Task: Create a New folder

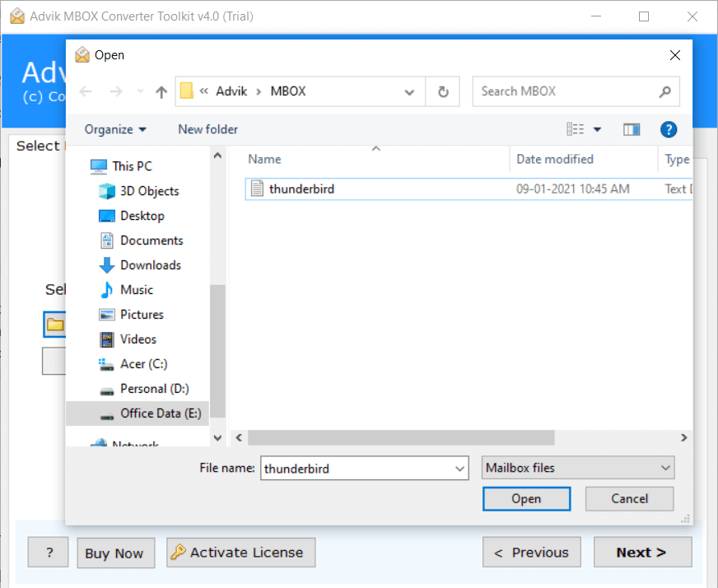Action: [207, 129]
